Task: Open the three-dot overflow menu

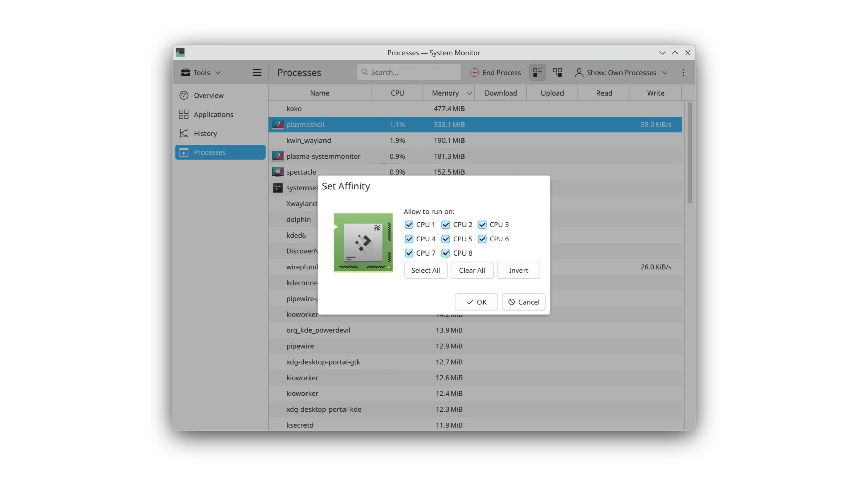Action: click(683, 72)
